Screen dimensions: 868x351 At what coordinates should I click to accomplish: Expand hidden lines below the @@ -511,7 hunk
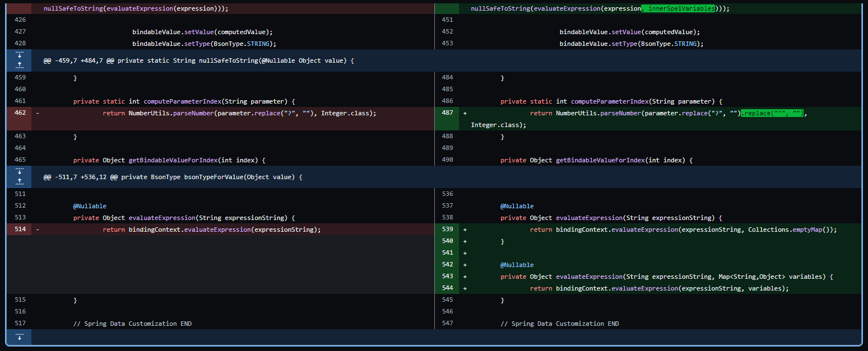coord(20,172)
